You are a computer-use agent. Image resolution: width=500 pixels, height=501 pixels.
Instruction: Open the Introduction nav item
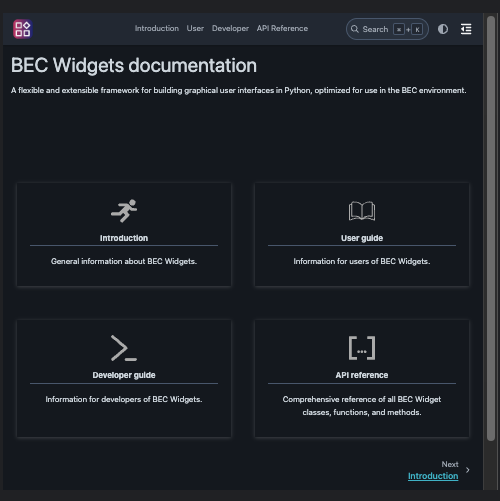coord(157,28)
